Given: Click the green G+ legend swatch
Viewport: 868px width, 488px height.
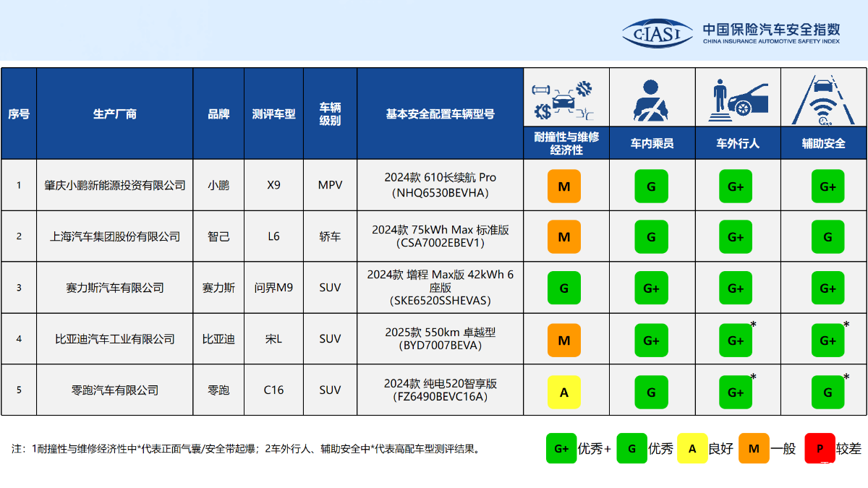Looking at the screenshot, I should [x=561, y=448].
